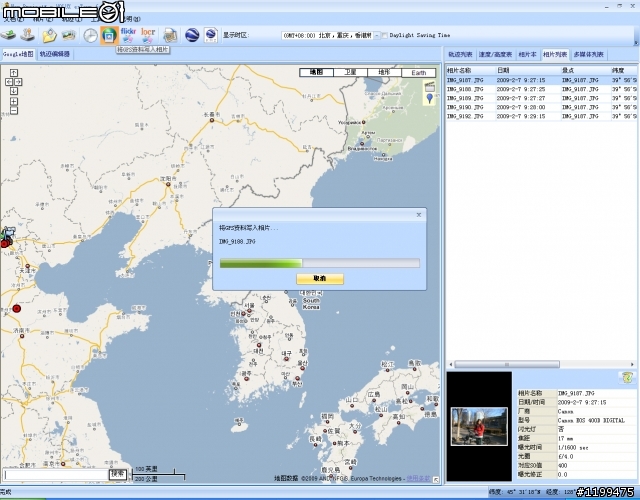Click the 17 mm focal length value
This screenshot has height=500, width=640.
[565, 438]
